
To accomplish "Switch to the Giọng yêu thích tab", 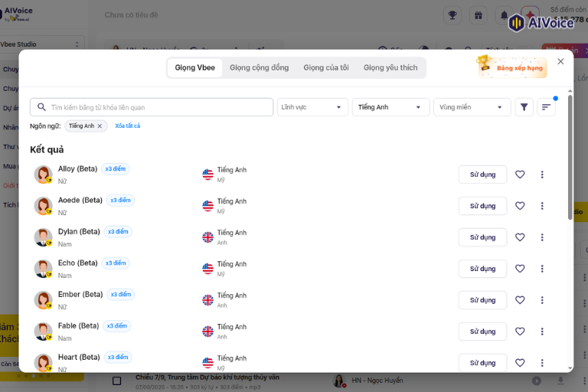I will (x=390, y=68).
